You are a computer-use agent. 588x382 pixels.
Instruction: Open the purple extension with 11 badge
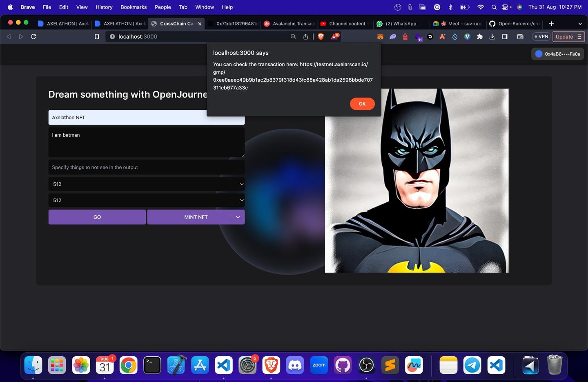418,37
